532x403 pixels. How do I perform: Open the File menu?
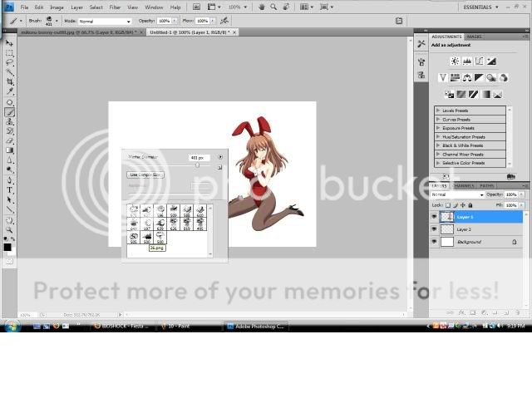pos(24,7)
